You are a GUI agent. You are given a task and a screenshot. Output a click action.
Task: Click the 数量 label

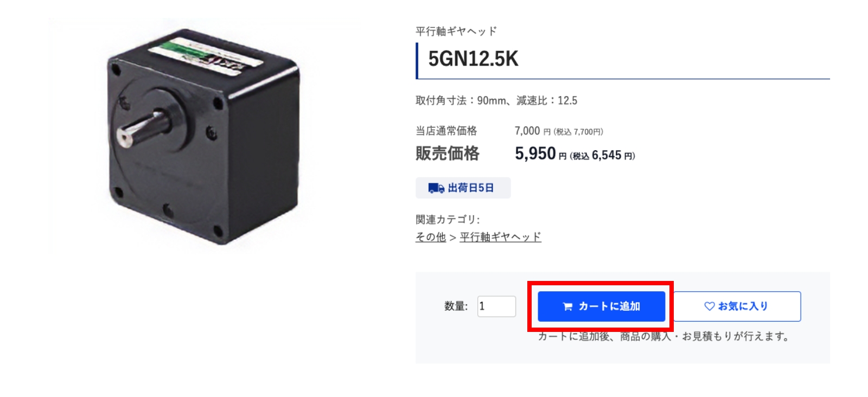[x=456, y=306]
